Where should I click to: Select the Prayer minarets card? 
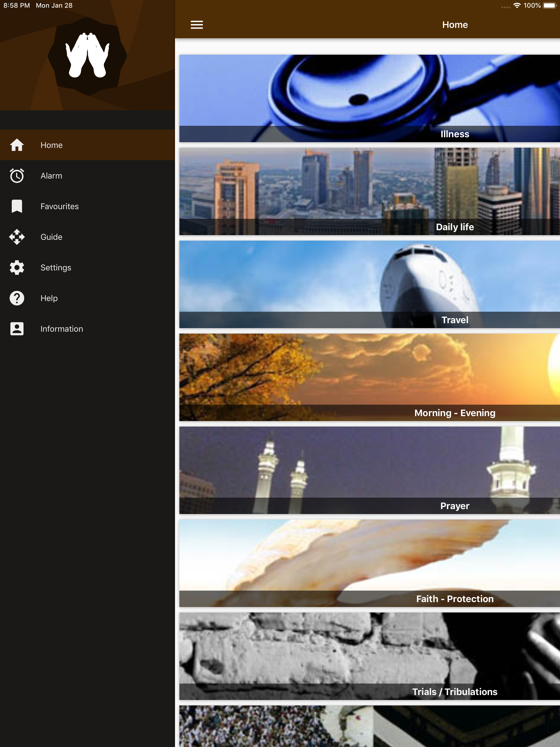pos(369,470)
